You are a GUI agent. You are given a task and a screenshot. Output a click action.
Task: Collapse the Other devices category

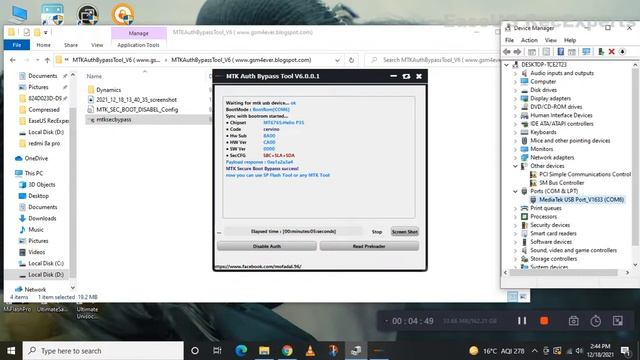click(x=515, y=166)
